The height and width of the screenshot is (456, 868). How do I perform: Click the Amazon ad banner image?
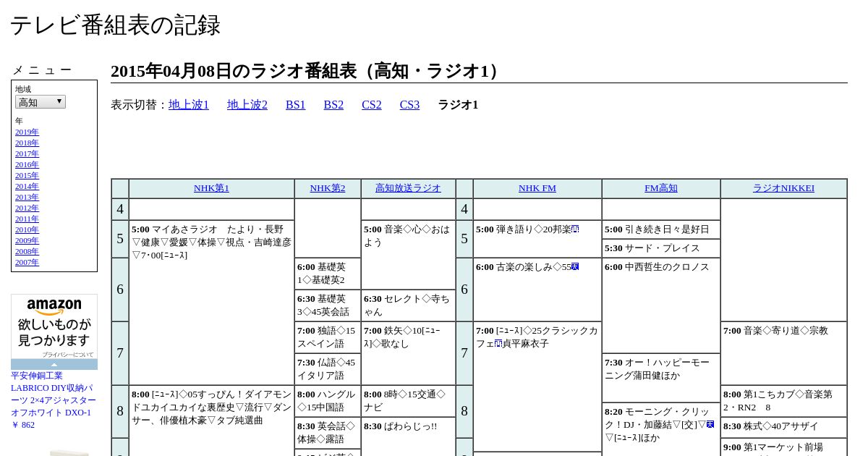pos(54,332)
